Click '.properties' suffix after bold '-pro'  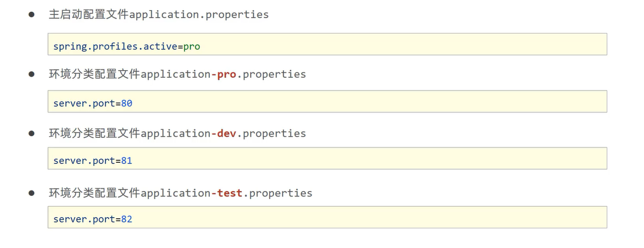271,75
